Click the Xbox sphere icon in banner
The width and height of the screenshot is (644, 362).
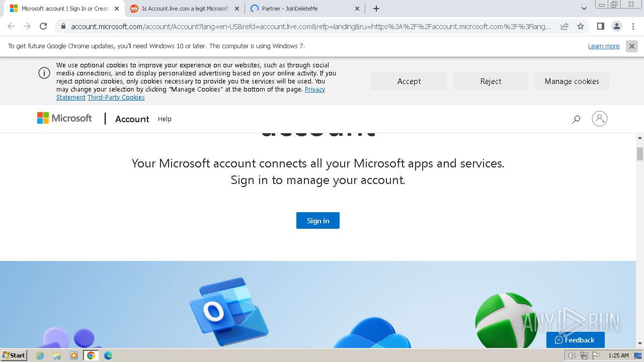coord(507,320)
